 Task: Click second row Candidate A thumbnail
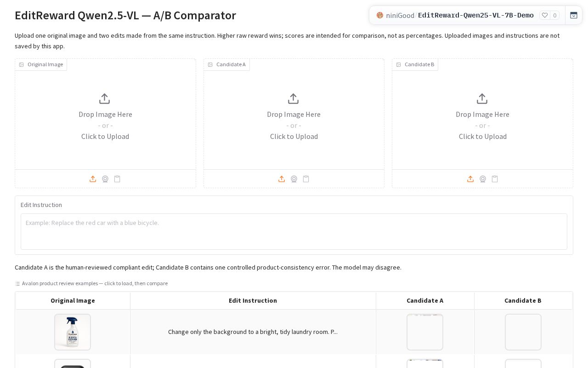coord(425,363)
